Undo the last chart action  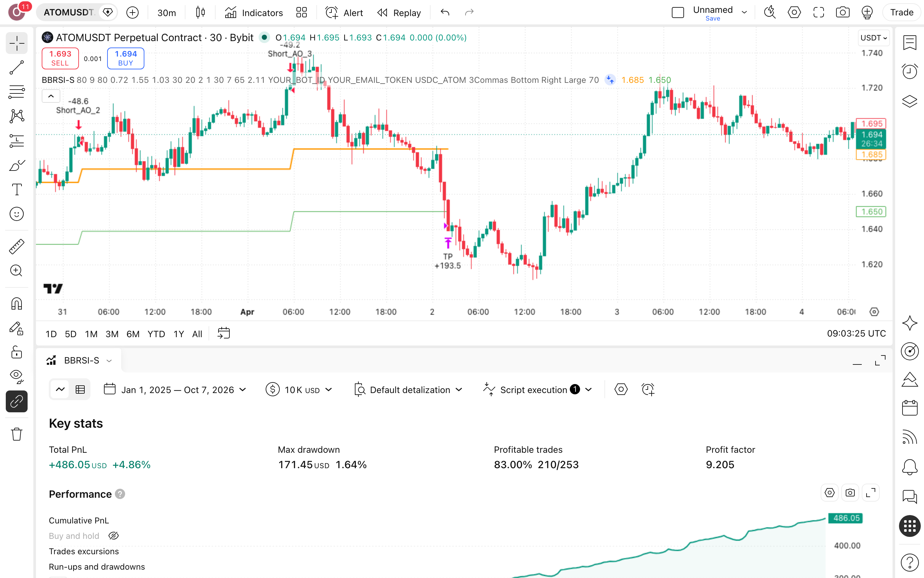pos(445,13)
